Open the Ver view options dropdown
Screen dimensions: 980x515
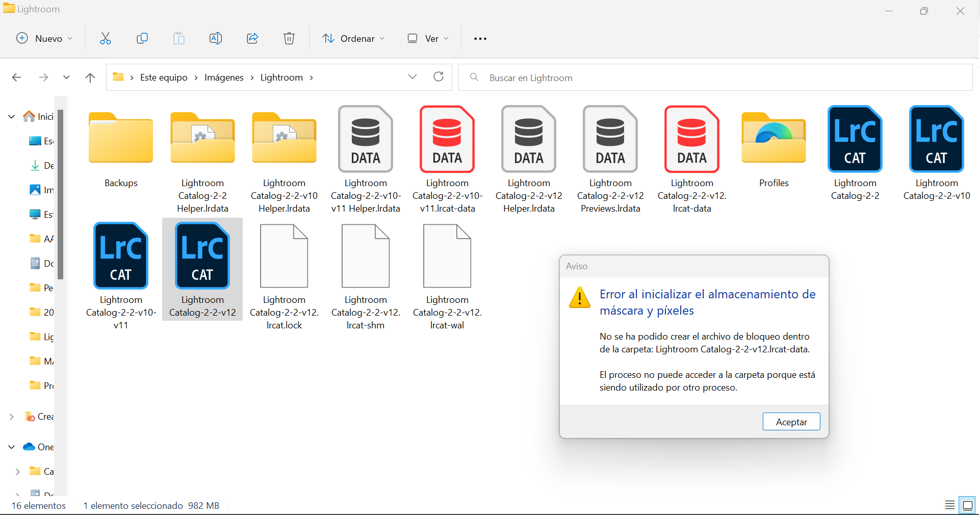428,38
